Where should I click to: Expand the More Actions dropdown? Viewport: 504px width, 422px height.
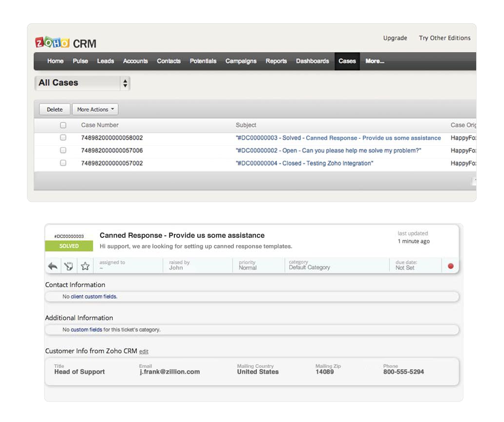point(95,109)
